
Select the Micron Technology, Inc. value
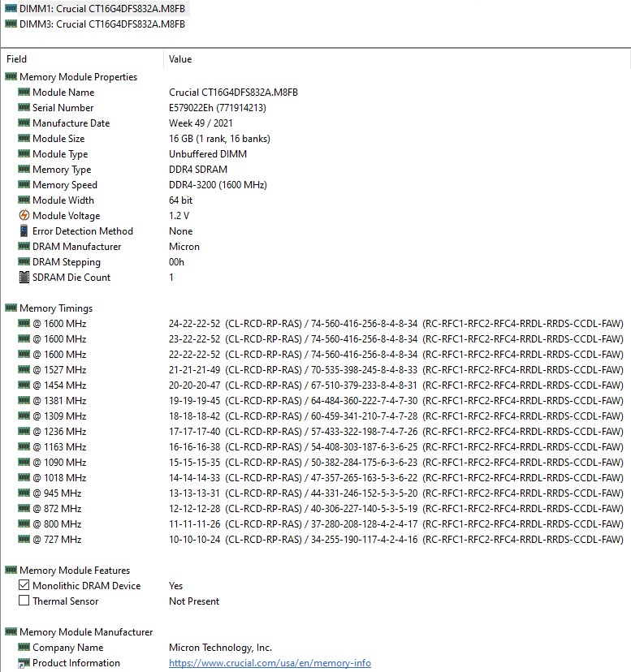coord(221,648)
